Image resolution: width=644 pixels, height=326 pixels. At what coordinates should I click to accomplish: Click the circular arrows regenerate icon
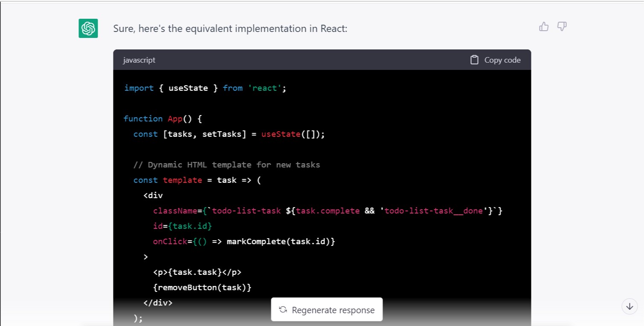(283, 310)
